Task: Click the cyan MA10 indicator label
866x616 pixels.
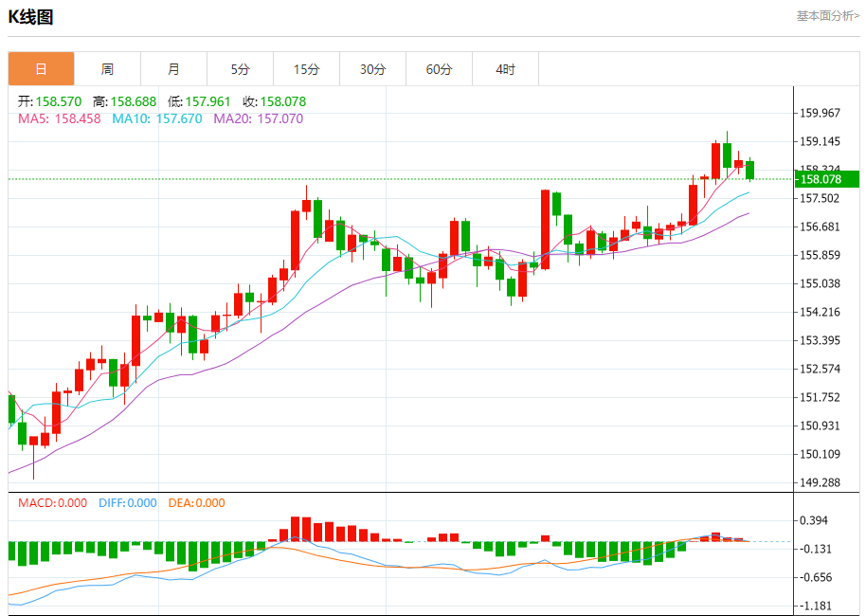Action: 156,118
